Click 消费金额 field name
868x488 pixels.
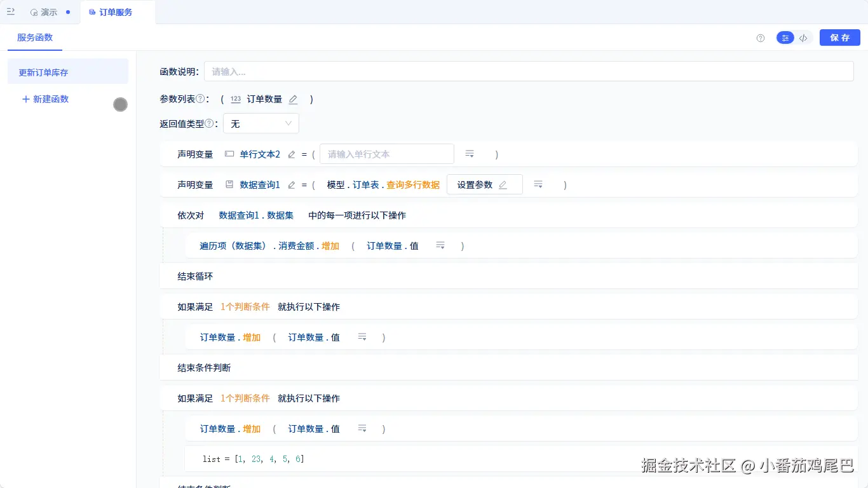[x=296, y=245]
